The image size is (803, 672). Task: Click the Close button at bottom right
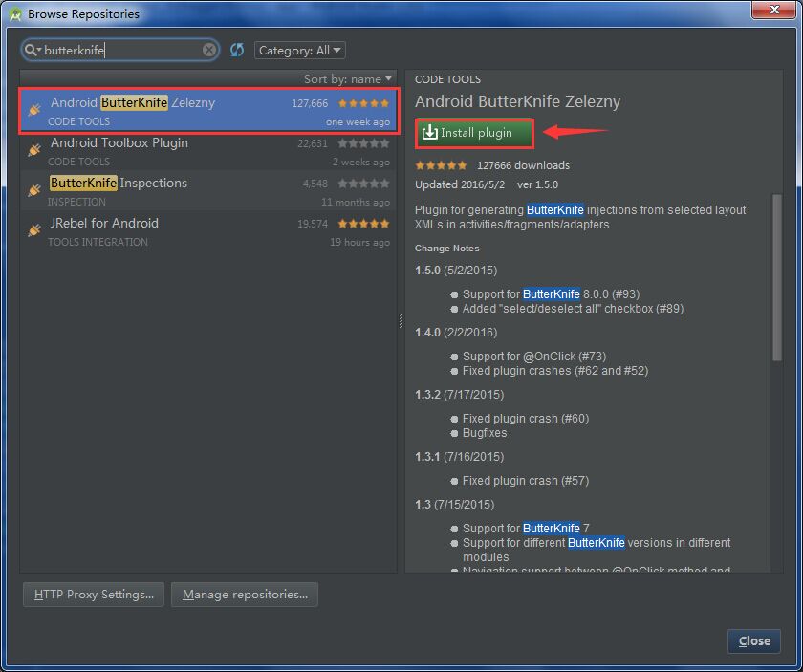753,640
